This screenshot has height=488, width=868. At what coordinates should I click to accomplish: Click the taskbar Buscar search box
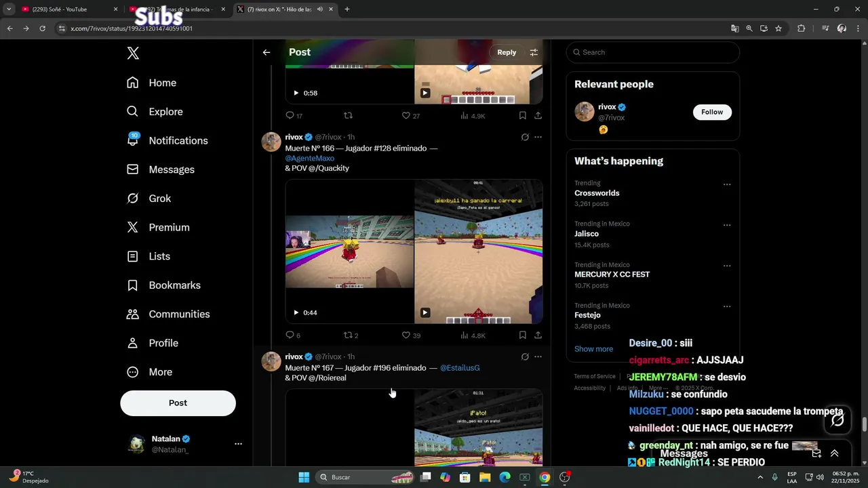[x=366, y=477]
